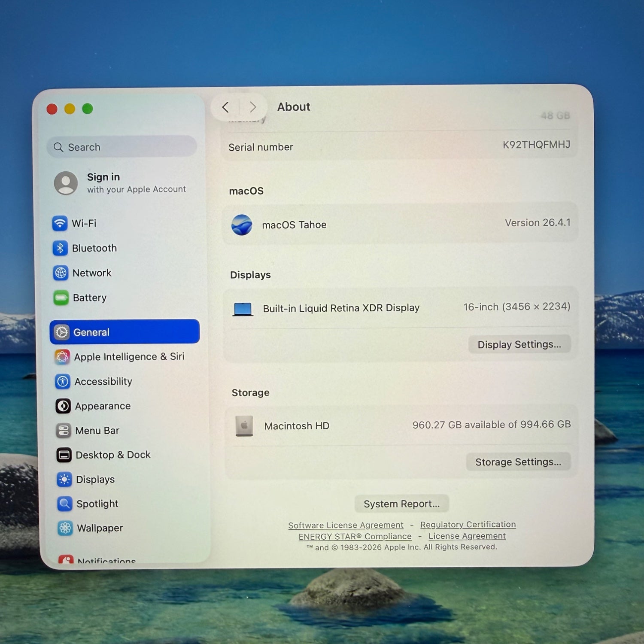Select Network in the sidebar
This screenshot has width=644, height=644.
[x=125, y=273]
